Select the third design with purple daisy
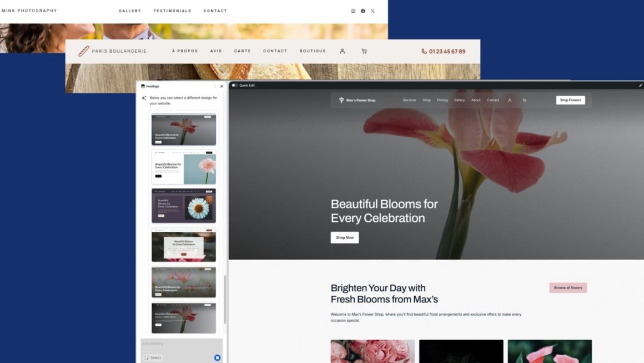644x363 pixels. pyautogui.click(x=184, y=206)
